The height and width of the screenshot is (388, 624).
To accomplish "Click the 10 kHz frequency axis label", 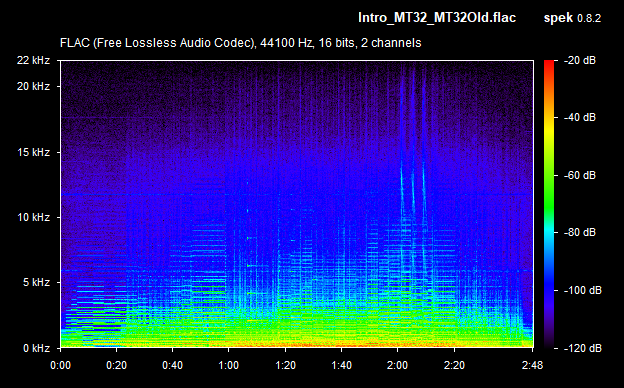I will pos(33,217).
